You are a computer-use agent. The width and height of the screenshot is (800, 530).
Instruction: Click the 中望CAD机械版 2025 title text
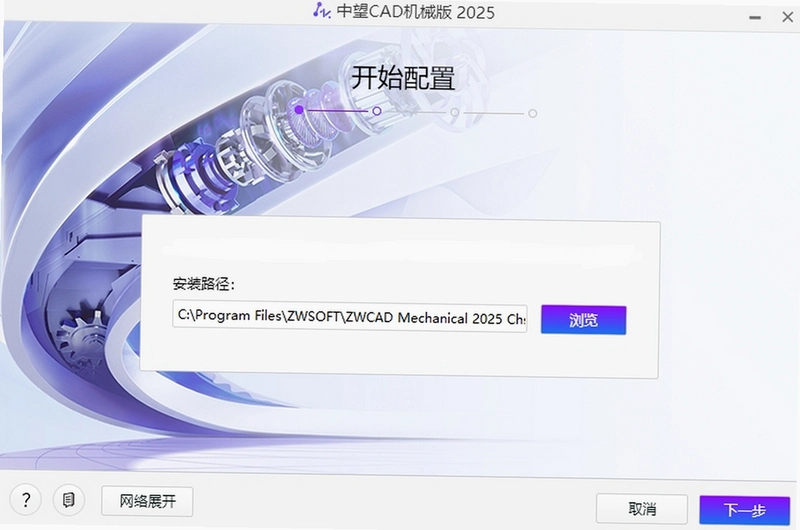click(416, 12)
